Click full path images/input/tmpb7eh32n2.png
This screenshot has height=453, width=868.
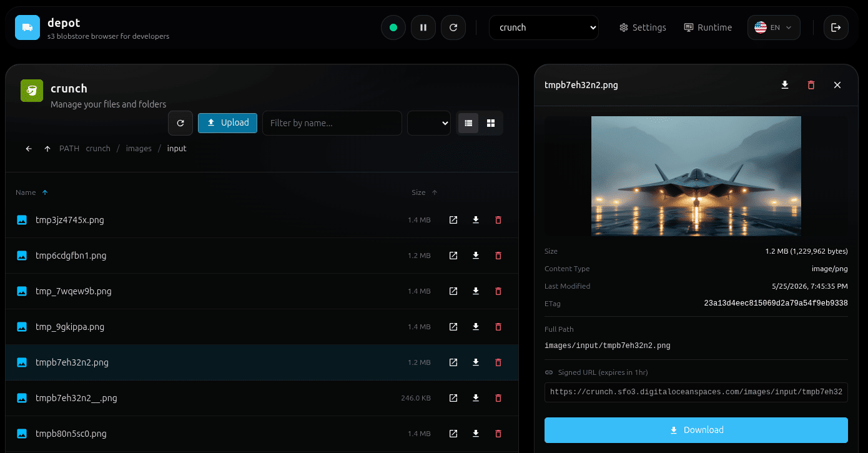coord(608,346)
